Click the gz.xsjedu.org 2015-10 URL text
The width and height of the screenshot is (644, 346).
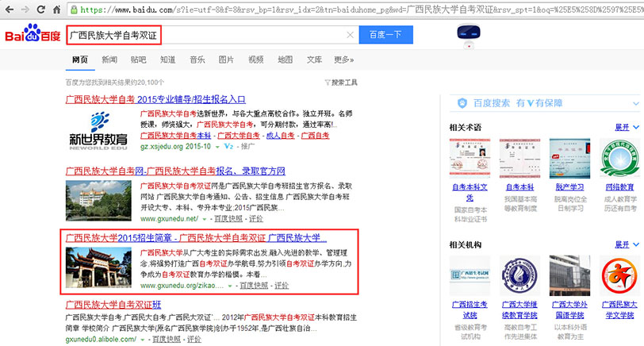tap(176, 147)
